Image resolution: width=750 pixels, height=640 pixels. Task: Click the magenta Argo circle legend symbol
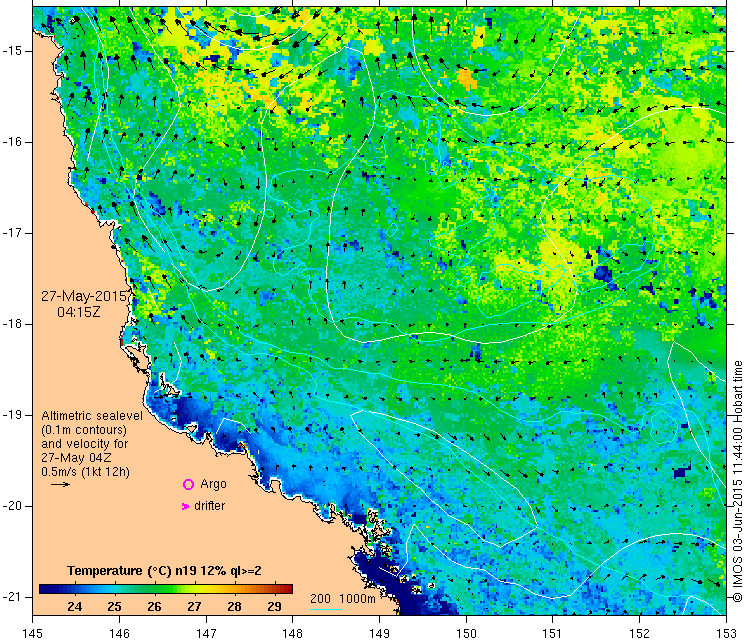[188, 485]
